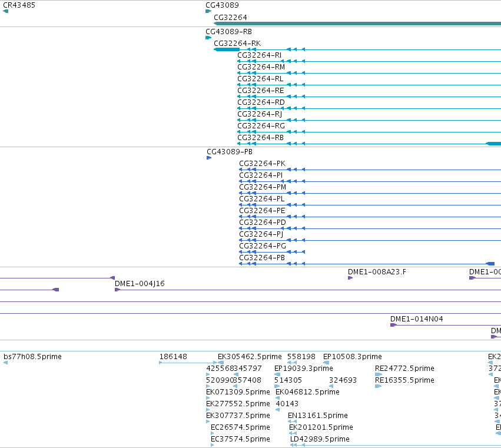This screenshot has width=501, height=448.
Task: Select EST EK277552.5prime
Action: click(238, 404)
